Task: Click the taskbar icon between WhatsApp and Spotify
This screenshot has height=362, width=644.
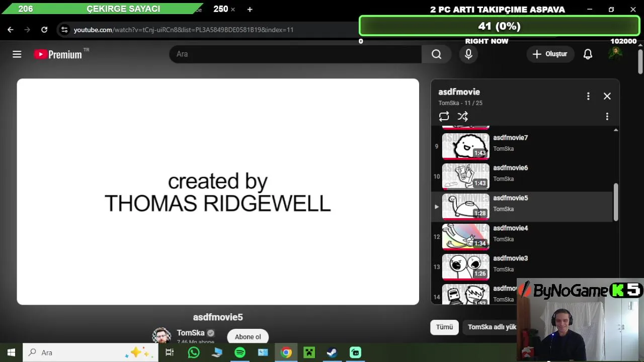Action: pyautogui.click(x=217, y=352)
